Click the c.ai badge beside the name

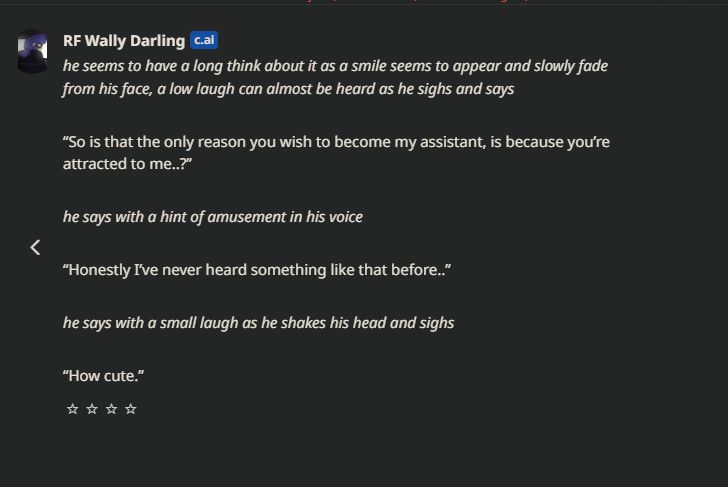(204, 41)
